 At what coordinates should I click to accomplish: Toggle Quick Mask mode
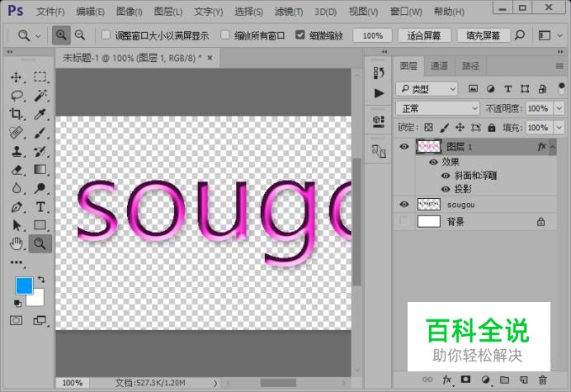coord(16,320)
